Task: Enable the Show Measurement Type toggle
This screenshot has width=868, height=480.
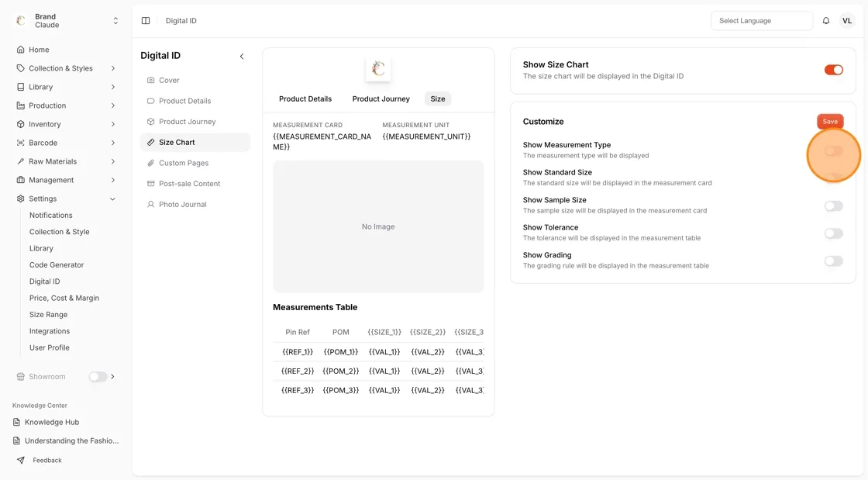Action: tap(833, 150)
